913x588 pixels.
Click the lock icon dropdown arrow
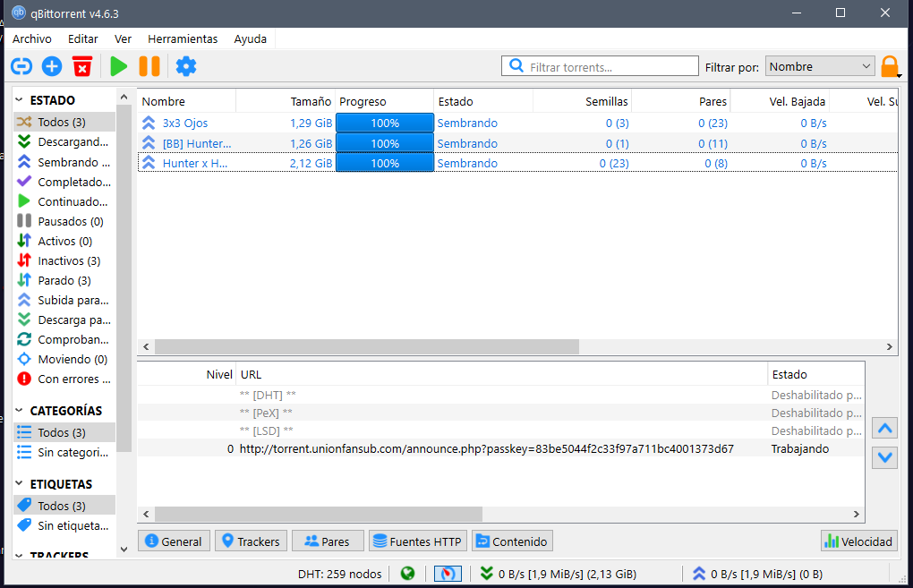(900, 76)
